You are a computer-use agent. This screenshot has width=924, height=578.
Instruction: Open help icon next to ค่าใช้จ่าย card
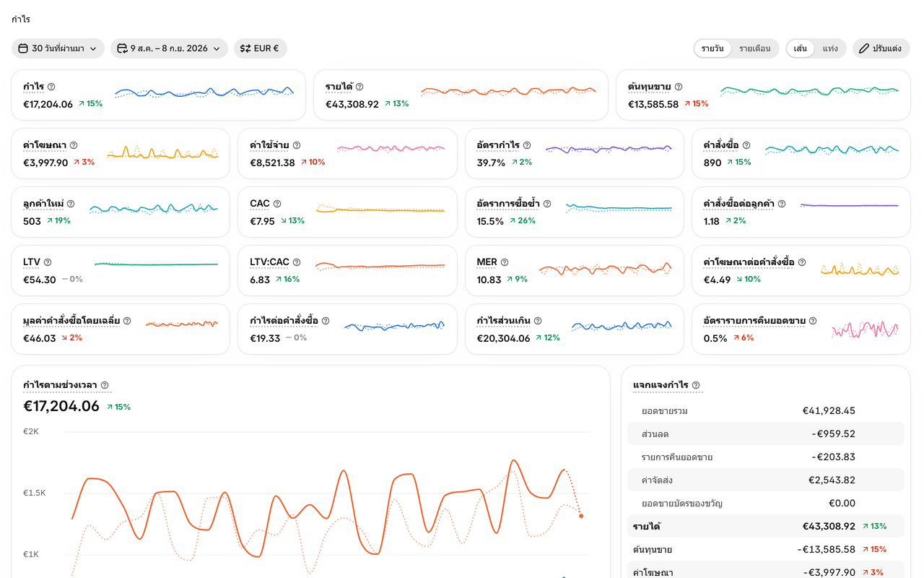click(x=297, y=145)
